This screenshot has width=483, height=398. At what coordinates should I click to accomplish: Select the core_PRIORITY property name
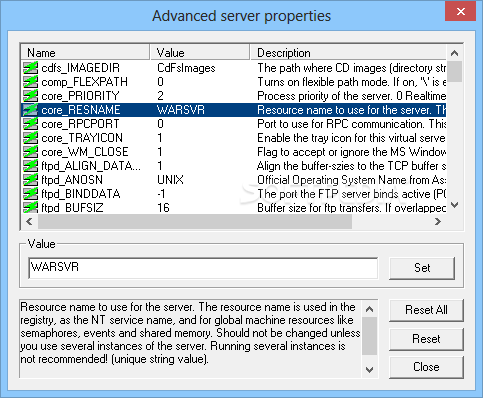coord(80,96)
